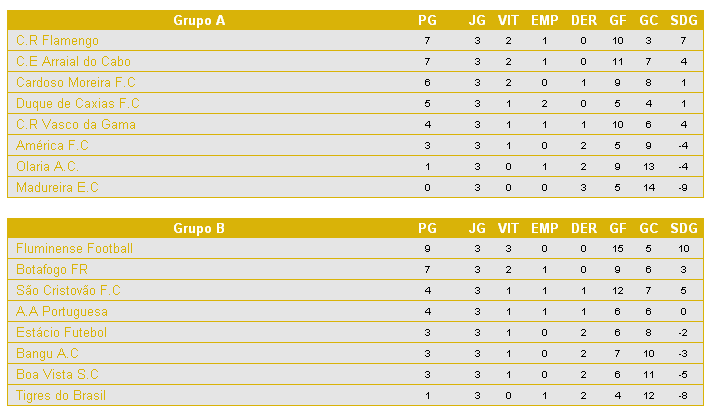711x411 pixels.
Task: Click the América F.C team link
Action: pos(53,145)
